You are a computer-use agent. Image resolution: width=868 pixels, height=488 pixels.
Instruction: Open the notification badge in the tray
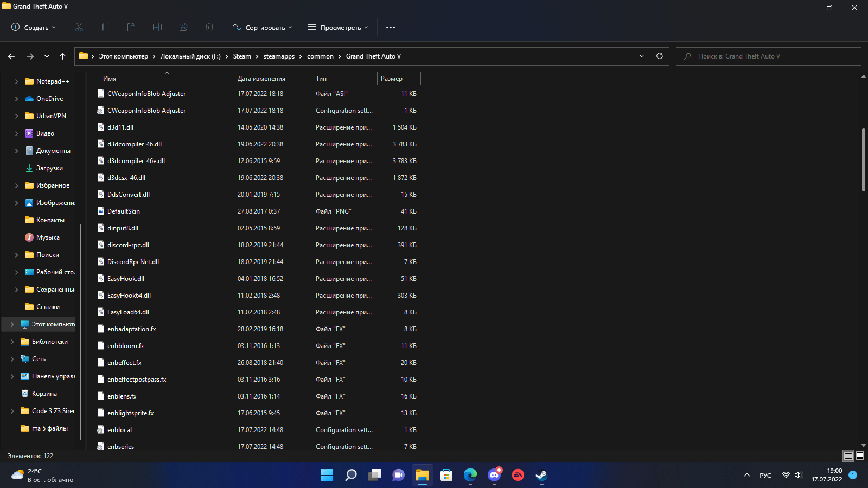coord(853,475)
